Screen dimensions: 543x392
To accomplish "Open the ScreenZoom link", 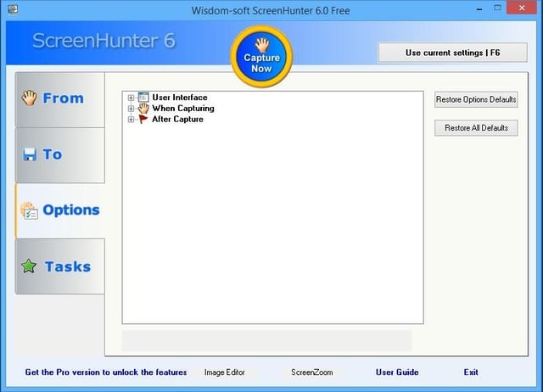I will [x=311, y=372].
